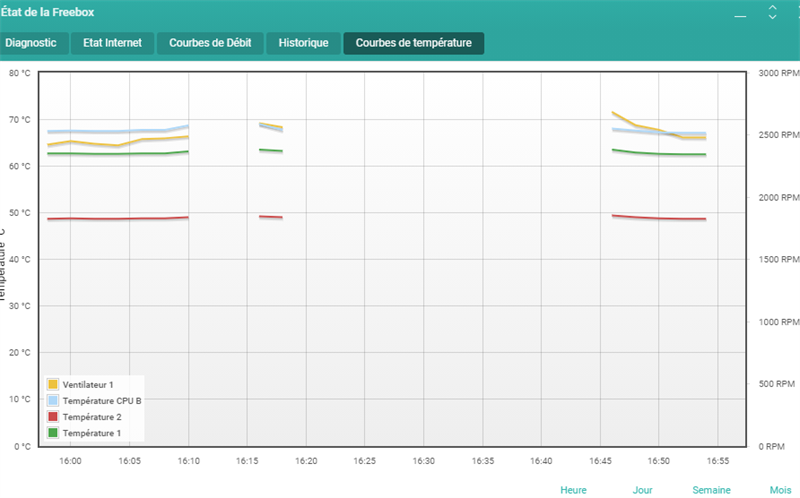The image size is (800, 498).
Task: Click the light blue Température CPU B swatch
Action: [53, 400]
